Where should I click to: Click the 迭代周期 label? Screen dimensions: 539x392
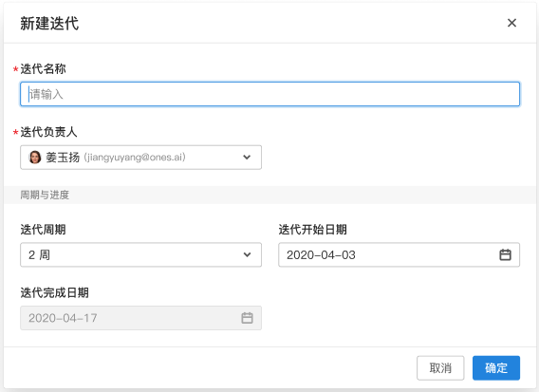(x=43, y=230)
